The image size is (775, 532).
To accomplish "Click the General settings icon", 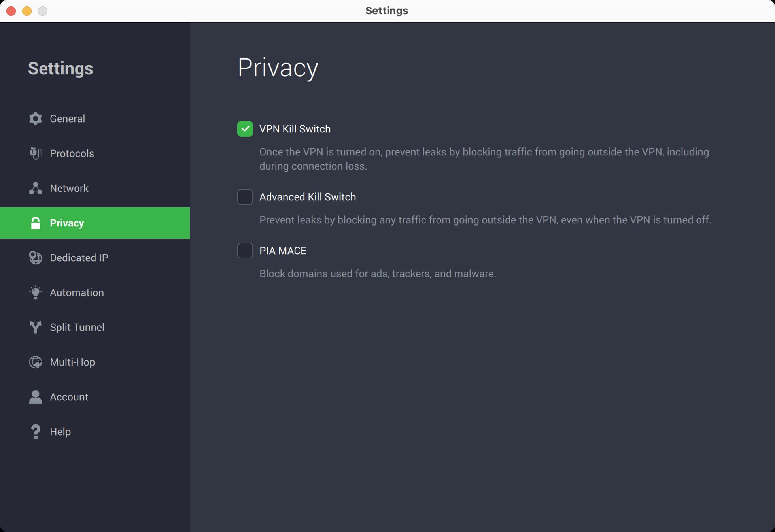I will [x=35, y=118].
